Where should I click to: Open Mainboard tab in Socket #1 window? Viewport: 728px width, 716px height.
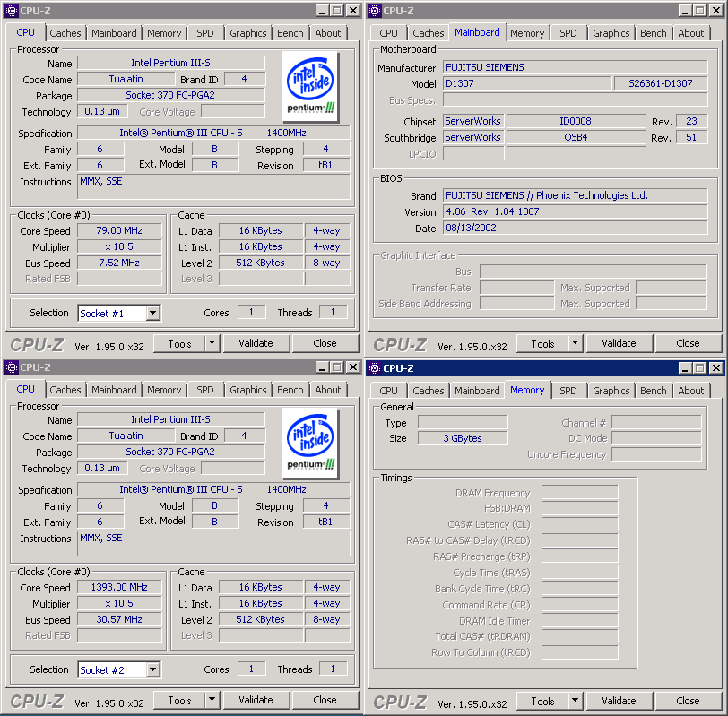tap(114, 33)
